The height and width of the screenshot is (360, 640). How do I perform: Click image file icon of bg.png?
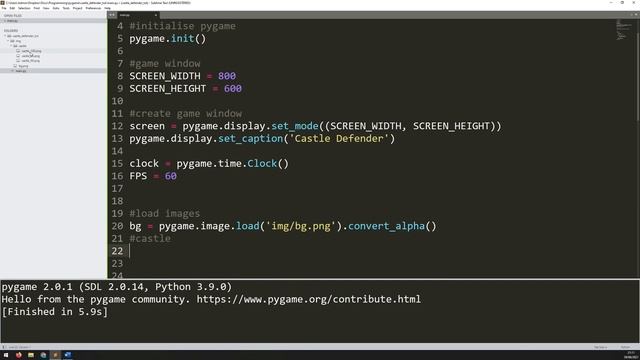[15, 66]
